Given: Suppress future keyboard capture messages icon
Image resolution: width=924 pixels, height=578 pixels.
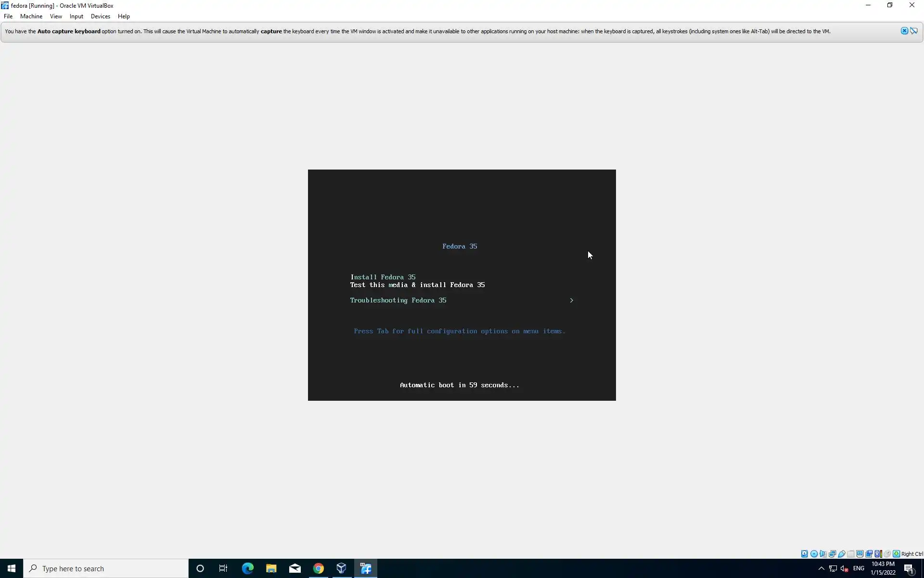Looking at the screenshot, I should (914, 31).
